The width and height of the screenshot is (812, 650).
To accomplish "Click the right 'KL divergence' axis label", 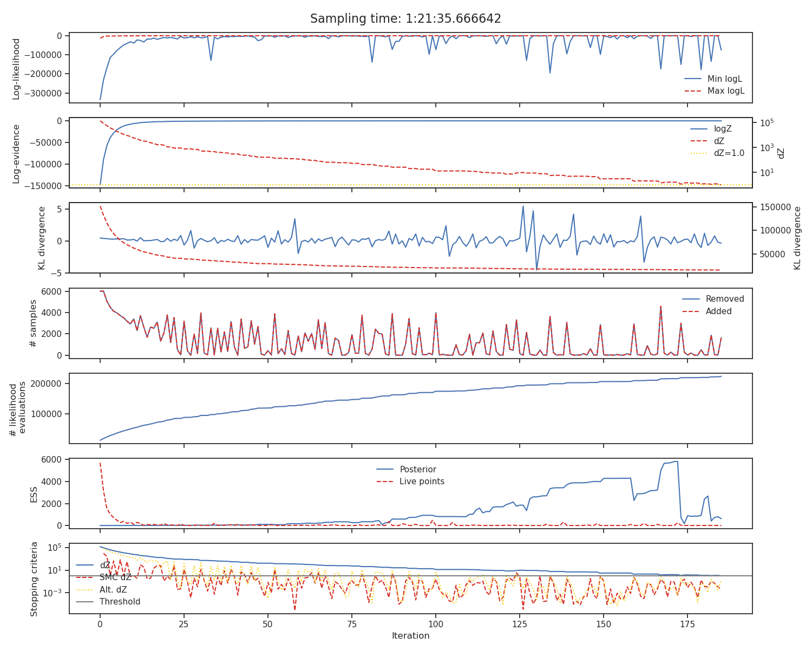I will 797,238.
